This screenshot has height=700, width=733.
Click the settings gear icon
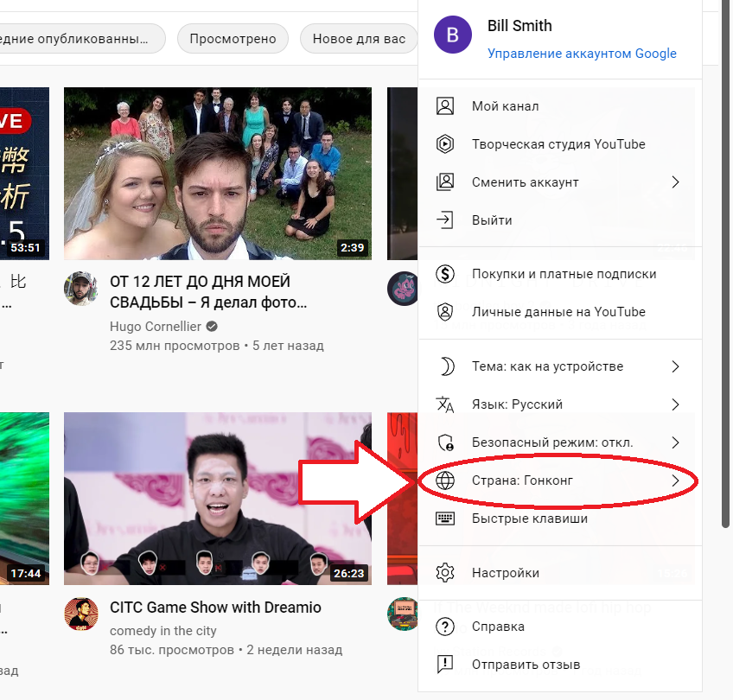(445, 573)
